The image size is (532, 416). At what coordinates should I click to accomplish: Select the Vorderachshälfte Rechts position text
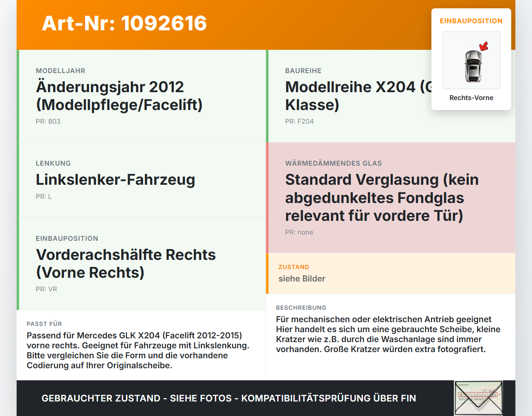pos(126,264)
